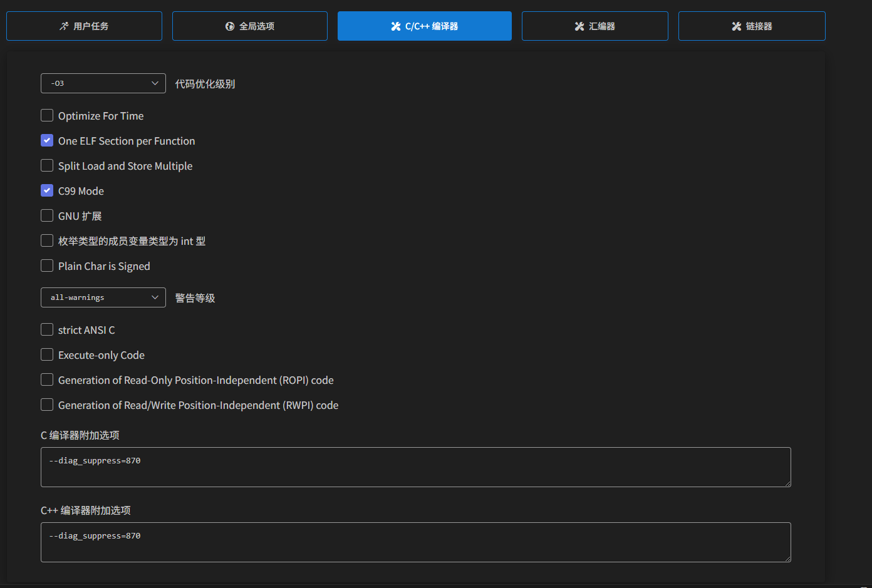Focus the C 编译器附加选项 text field

click(416, 467)
